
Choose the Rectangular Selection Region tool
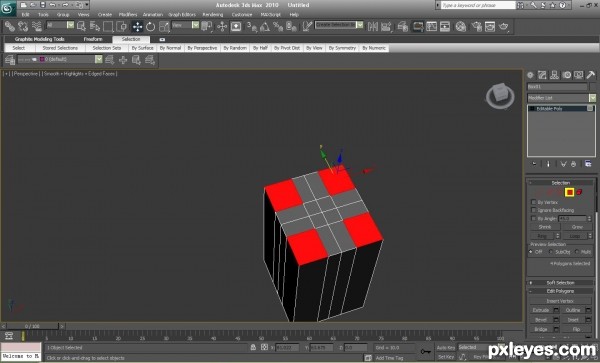[x=108, y=26]
